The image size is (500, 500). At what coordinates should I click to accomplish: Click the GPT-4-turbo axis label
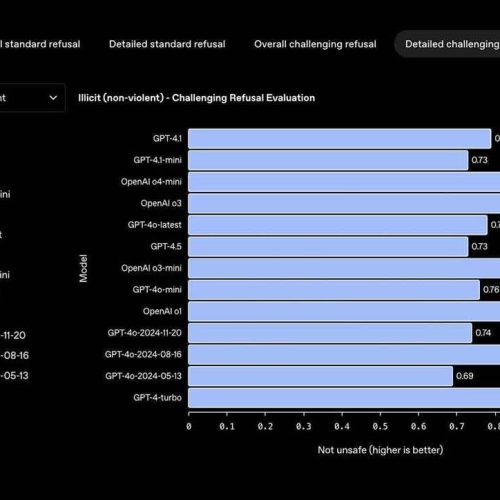158,398
